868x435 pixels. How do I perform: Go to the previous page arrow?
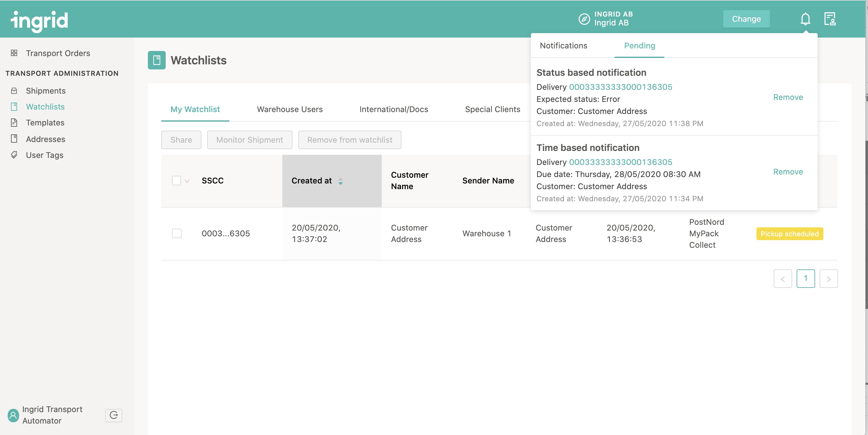pyautogui.click(x=782, y=278)
